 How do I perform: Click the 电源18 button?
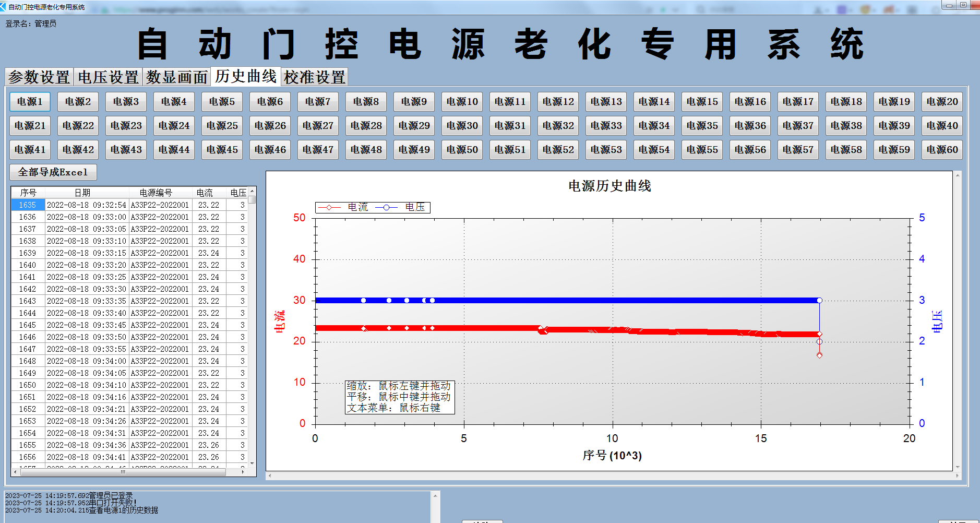846,102
